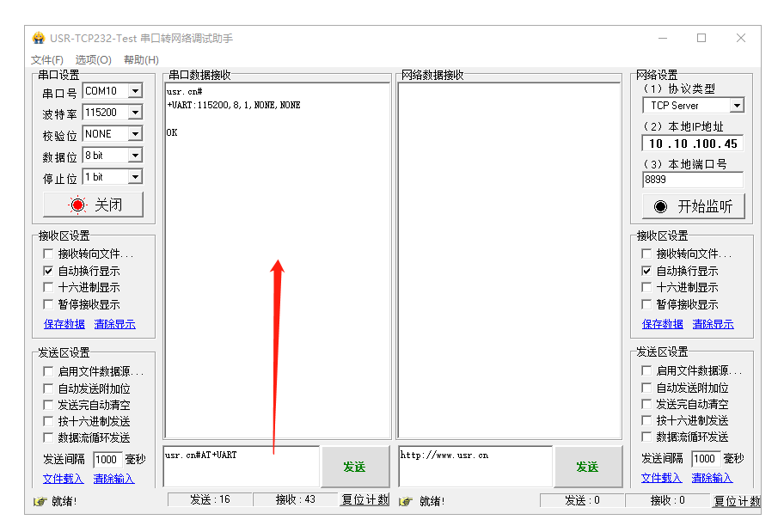Click the serial 发送 send button
The width and height of the screenshot is (784, 532).
pyautogui.click(x=355, y=467)
